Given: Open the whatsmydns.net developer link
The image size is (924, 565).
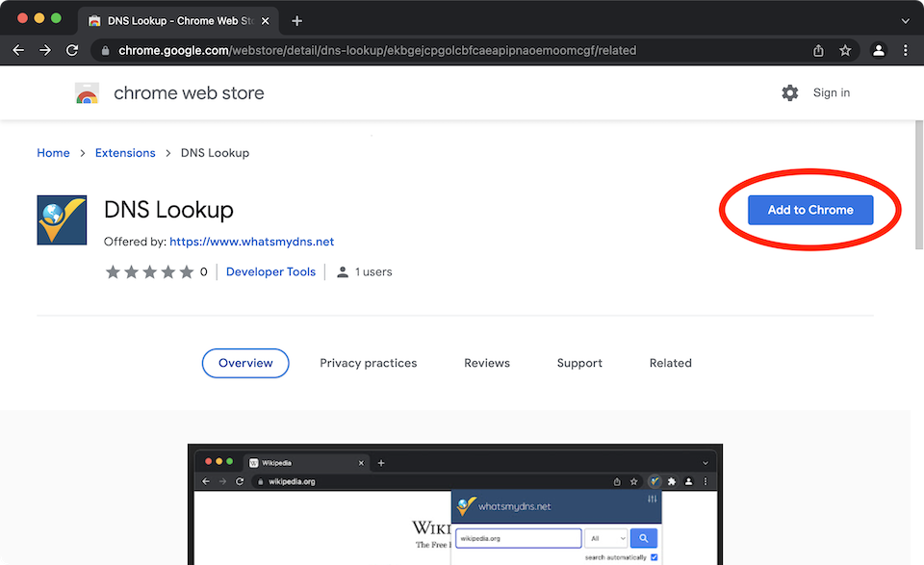Looking at the screenshot, I should coord(251,242).
